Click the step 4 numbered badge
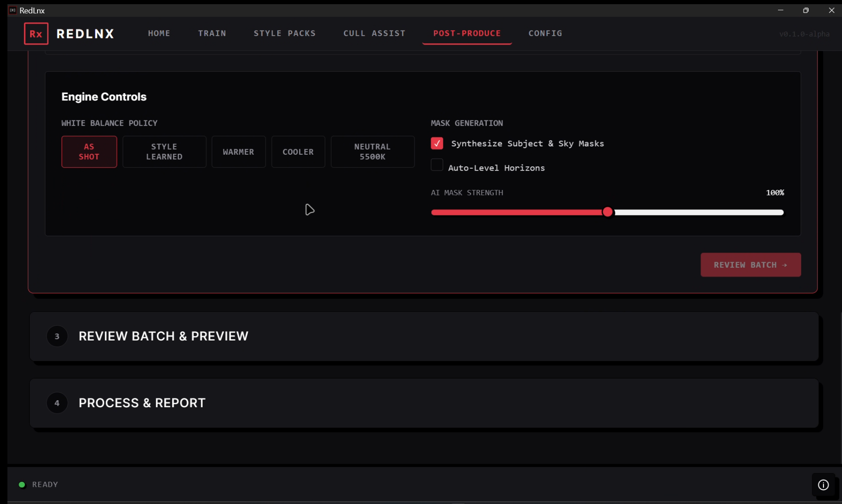Viewport: 842px width, 504px height. coord(57,403)
